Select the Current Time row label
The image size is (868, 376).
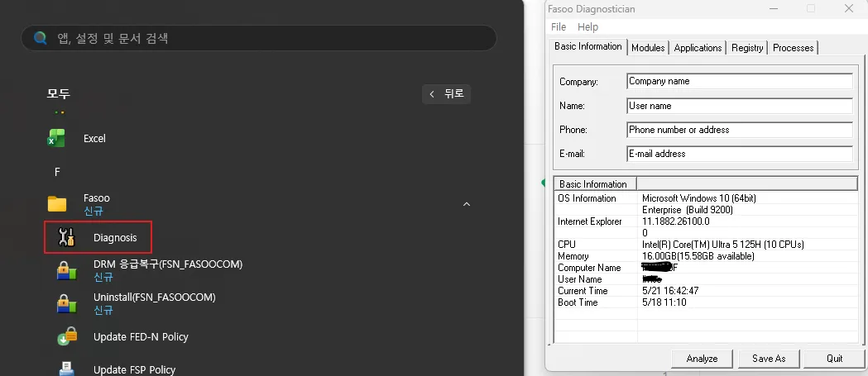click(x=583, y=291)
